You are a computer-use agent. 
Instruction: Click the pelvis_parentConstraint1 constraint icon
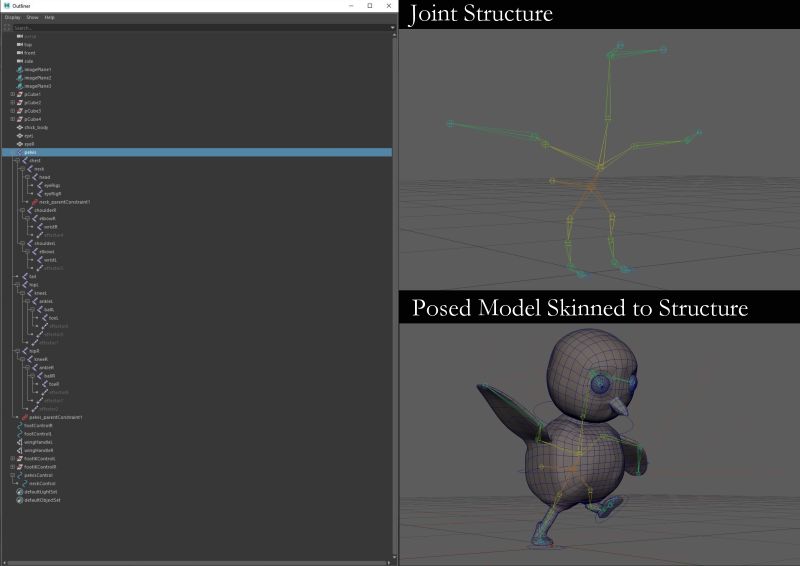click(x=25, y=417)
